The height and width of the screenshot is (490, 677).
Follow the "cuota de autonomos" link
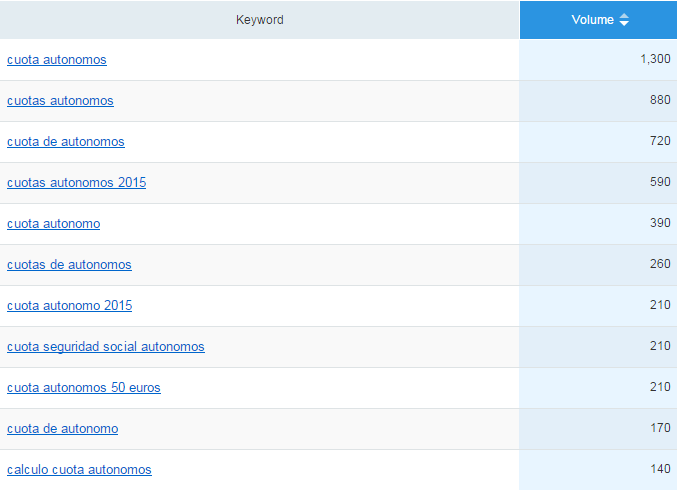click(66, 142)
